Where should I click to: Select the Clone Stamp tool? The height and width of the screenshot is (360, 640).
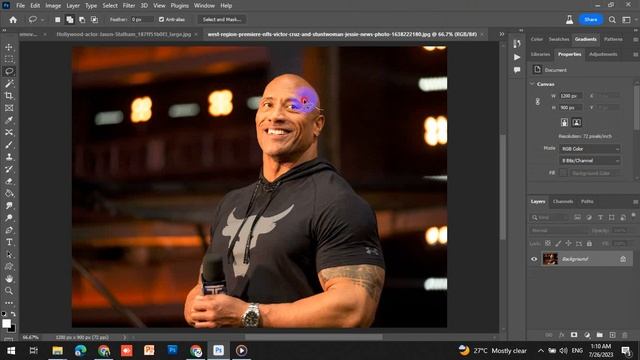pos(9,157)
